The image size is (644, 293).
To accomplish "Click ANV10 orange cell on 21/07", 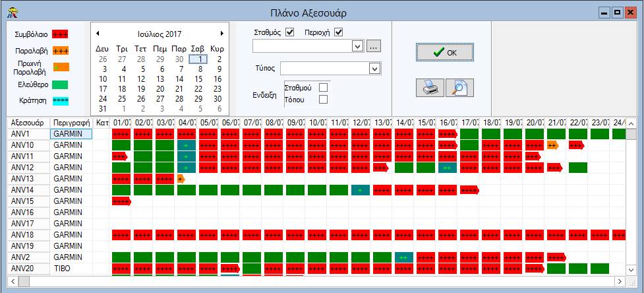I will [553, 145].
